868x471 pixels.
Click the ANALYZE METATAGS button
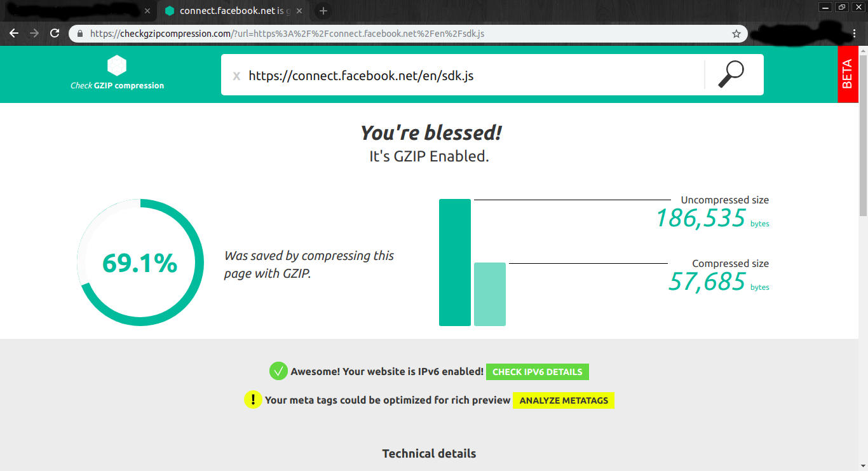(x=564, y=400)
